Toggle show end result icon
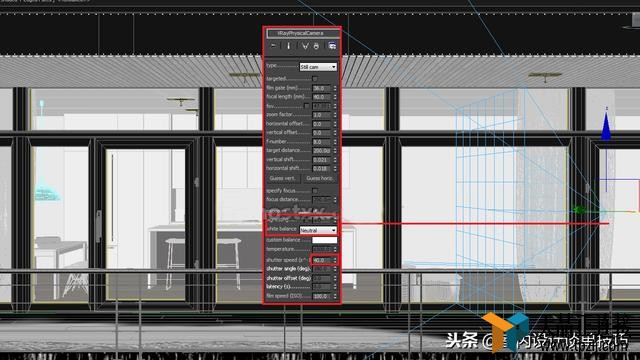The width and height of the screenshot is (640, 360). (x=289, y=46)
